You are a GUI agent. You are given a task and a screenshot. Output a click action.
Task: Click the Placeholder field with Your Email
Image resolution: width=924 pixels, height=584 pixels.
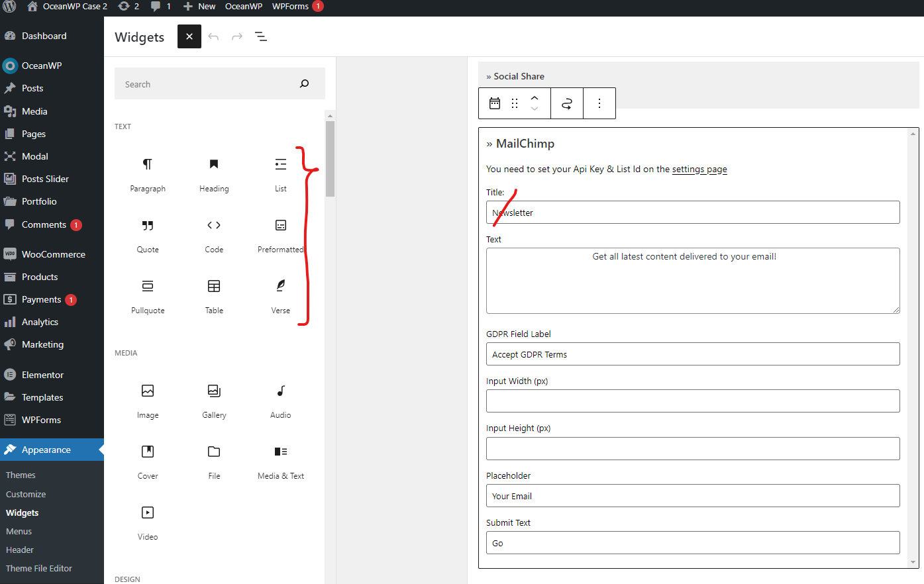[693, 496]
